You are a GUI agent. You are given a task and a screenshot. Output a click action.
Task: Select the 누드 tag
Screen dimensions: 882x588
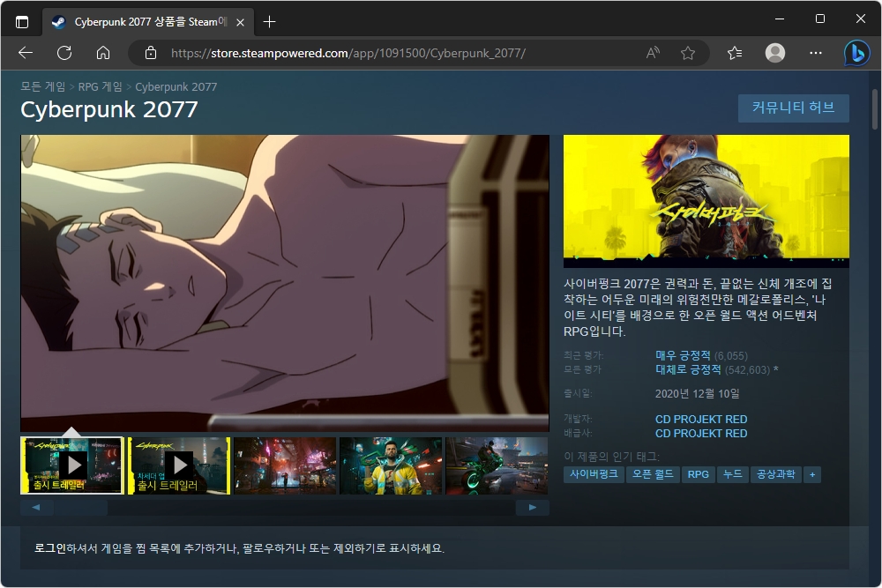click(x=732, y=474)
